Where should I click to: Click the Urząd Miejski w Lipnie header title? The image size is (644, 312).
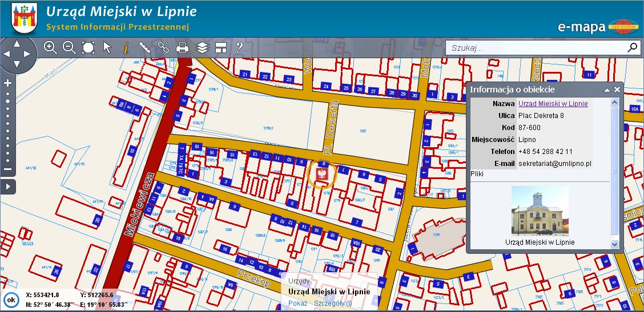click(x=121, y=11)
